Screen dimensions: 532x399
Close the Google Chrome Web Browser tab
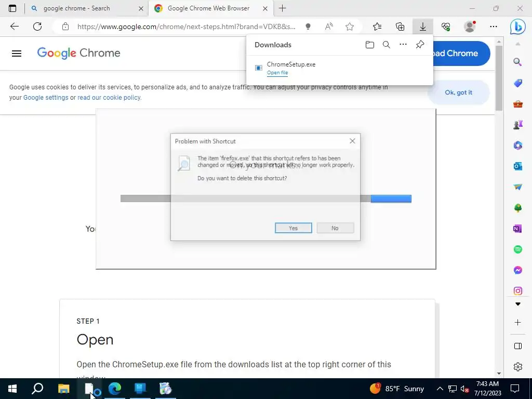265,8
